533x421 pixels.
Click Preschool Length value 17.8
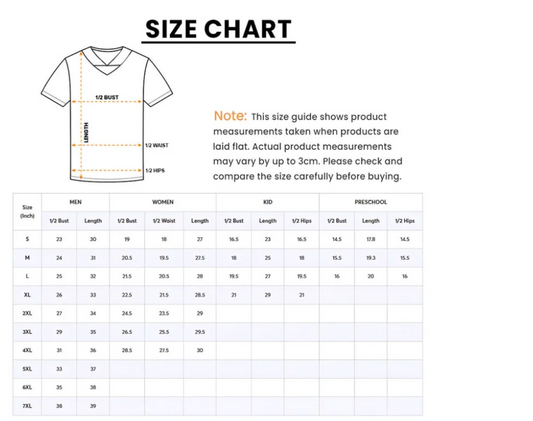pyautogui.click(x=371, y=239)
